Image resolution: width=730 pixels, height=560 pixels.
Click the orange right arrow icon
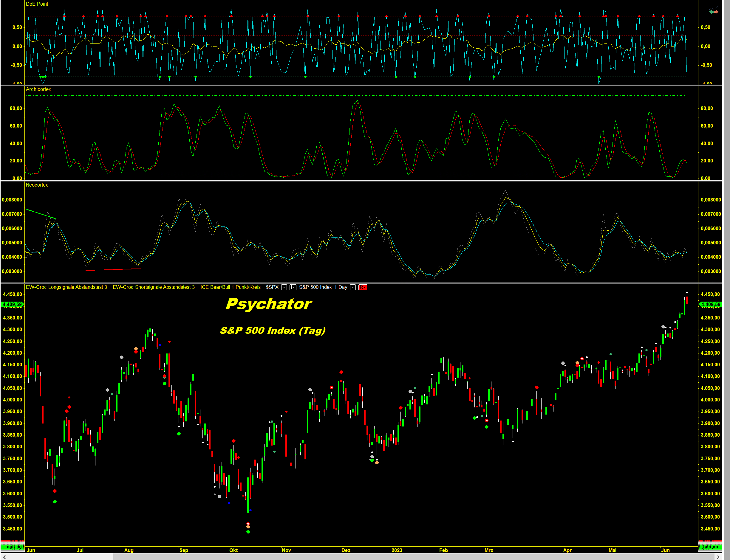point(716,12)
